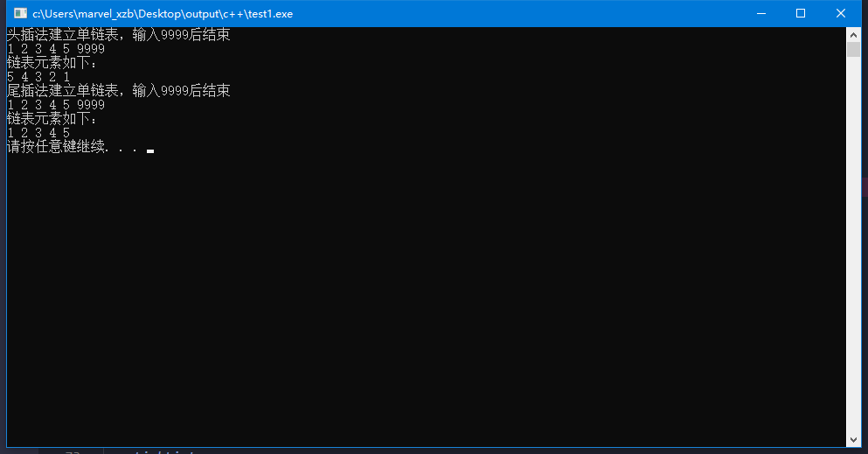
Task: Click the line '头插法建立单链表，输入9999后结束'
Action: pos(119,35)
